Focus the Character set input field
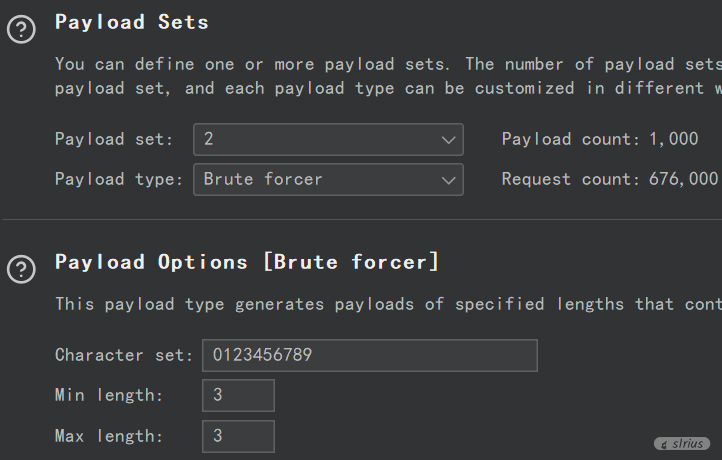Image resolution: width=722 pixels, height=460 pixels. (369, 355)
